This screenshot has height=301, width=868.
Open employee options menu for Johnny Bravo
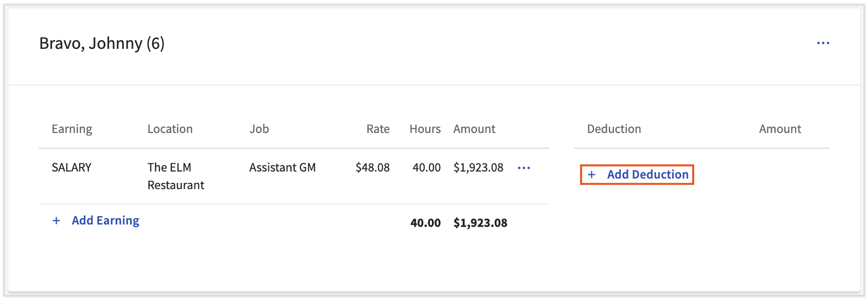(x=823, y=43)
